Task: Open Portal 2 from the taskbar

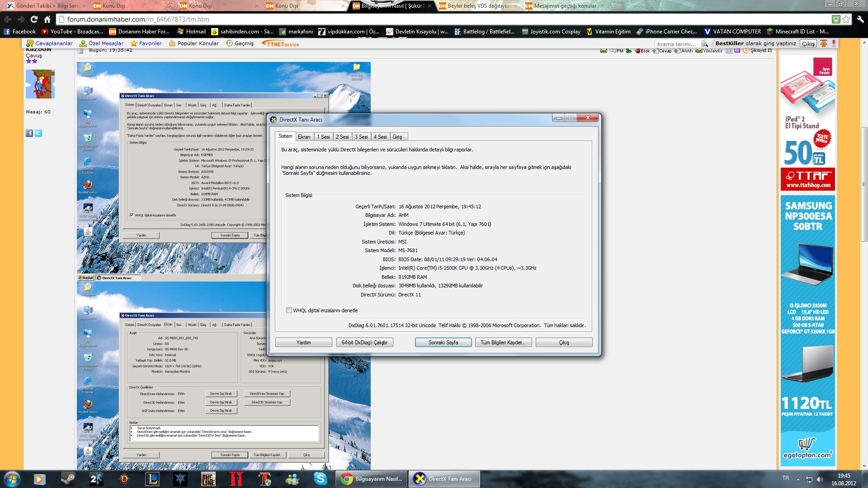Action: [96, 479]
